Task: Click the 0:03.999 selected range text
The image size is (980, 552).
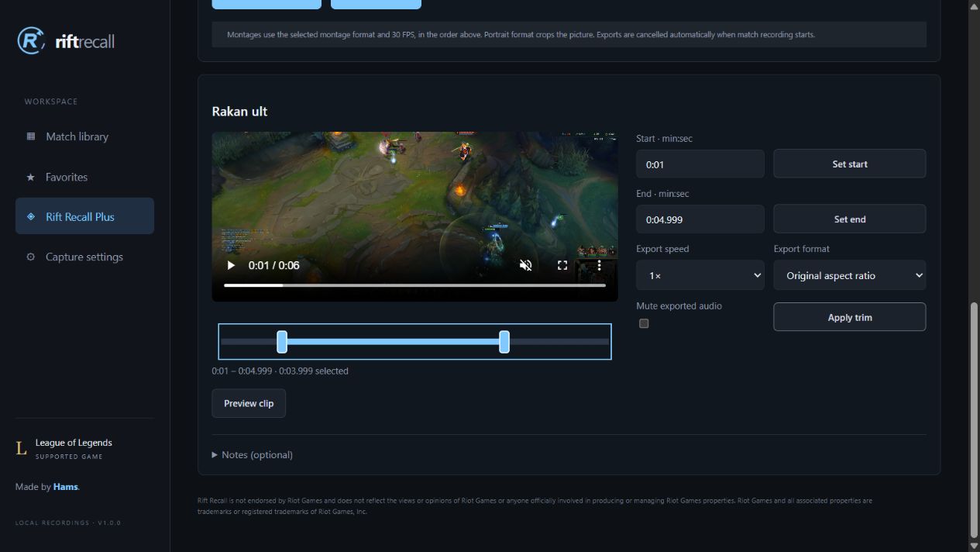Action: [x=314, y=371]
